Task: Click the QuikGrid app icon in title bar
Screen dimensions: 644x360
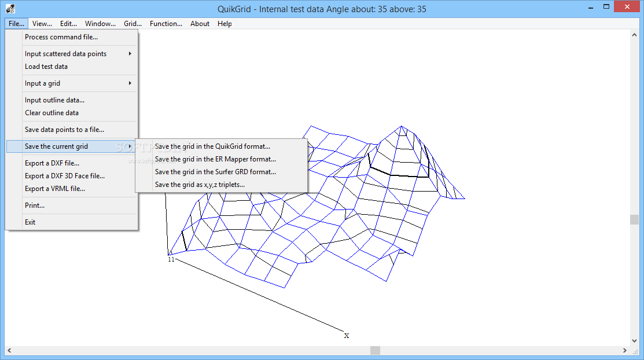Action: tap(10, 8)
